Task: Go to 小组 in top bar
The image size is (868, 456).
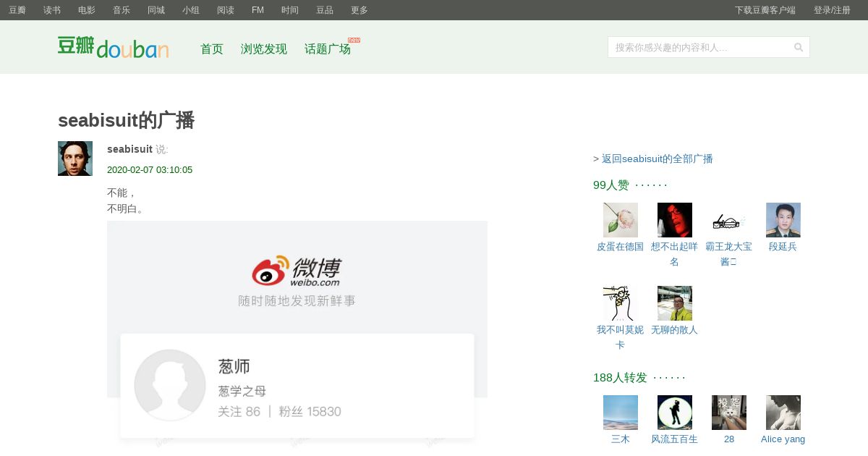Action: [x=191, y=10]
